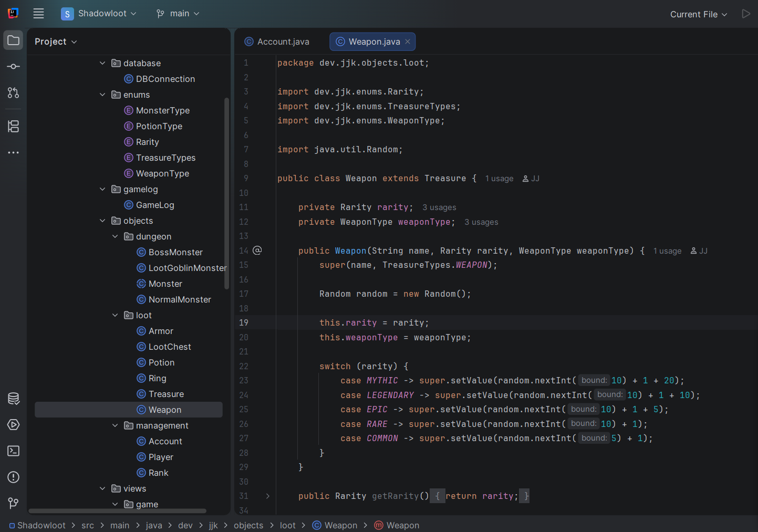The image size is (758, 532).
Task: Open the Problems tool window
Action: [13, 477]
